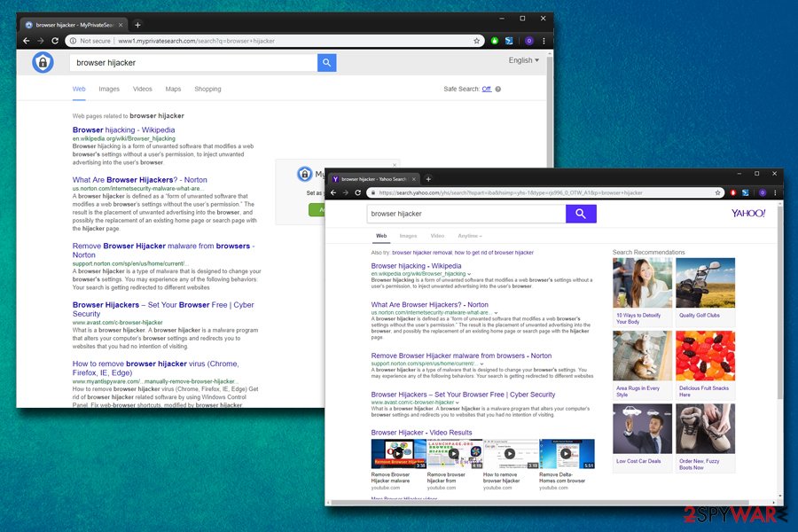This screenshot has width=798, height=532.
Task: Select Video tab in Yahoo results
Action: point(437,236)
